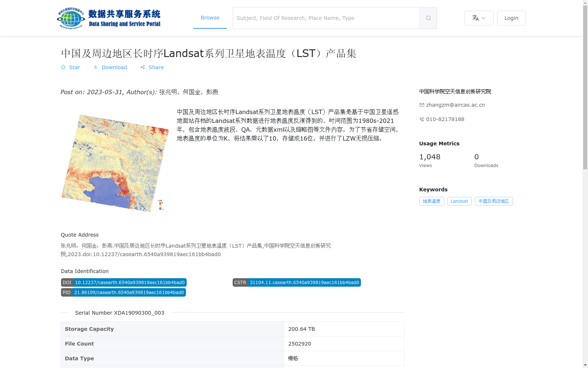
Task: Share the LST product dataset
Action: point(152,67)
